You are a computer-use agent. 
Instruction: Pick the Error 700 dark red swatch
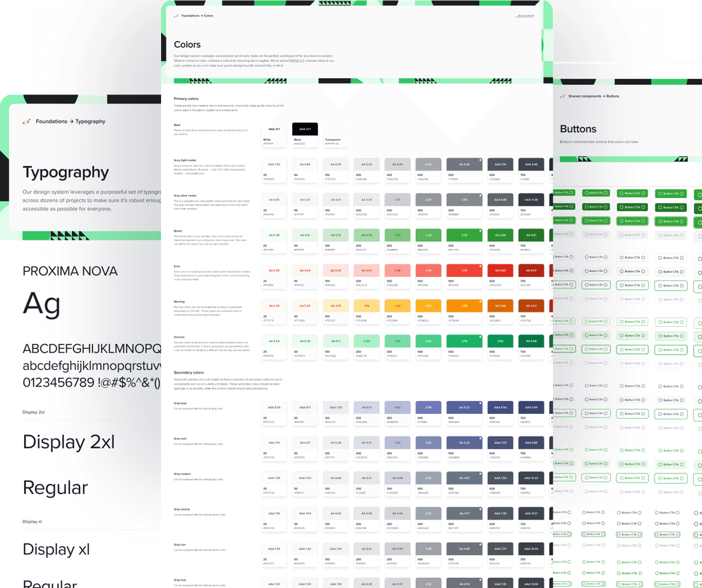pos(531,276)
